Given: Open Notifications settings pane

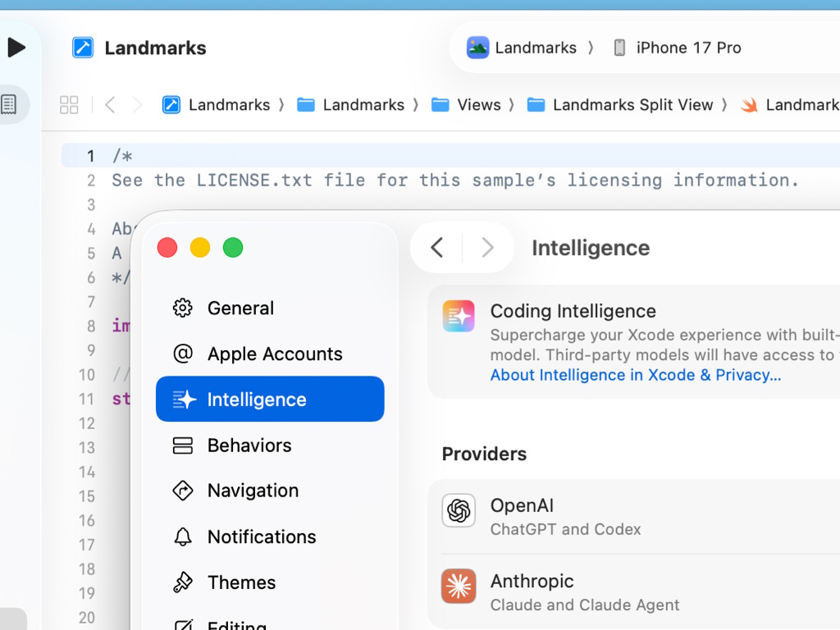Looking at the screenshot, I should coord(262,536).
